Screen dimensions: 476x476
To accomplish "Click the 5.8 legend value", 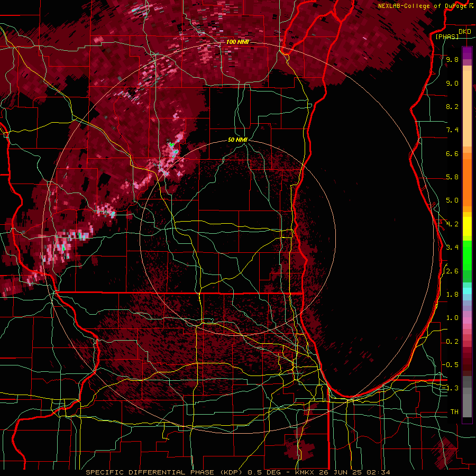I will point(452,177).
